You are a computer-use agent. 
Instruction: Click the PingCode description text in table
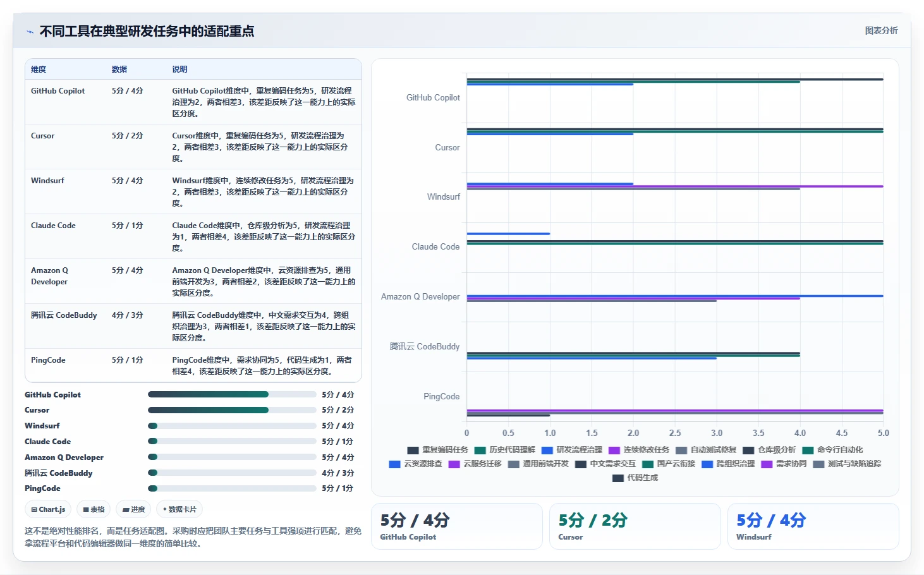click(262, 366)
